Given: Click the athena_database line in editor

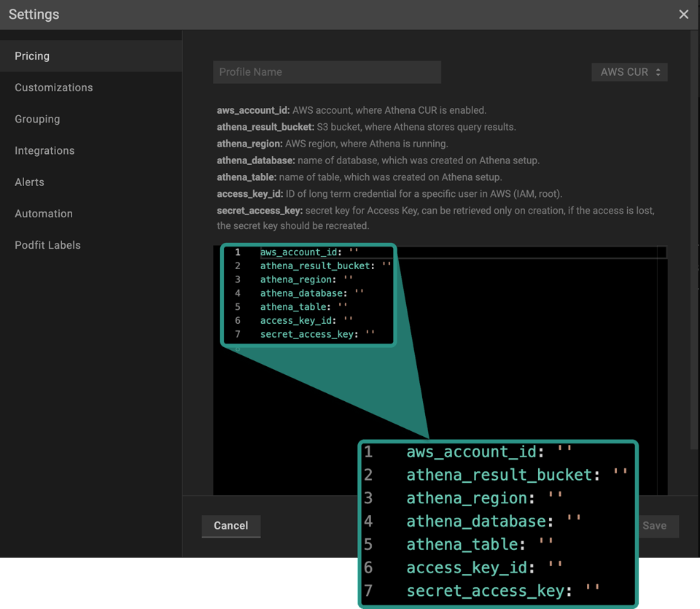Looking at the screenshot, I should coord(311,293).
